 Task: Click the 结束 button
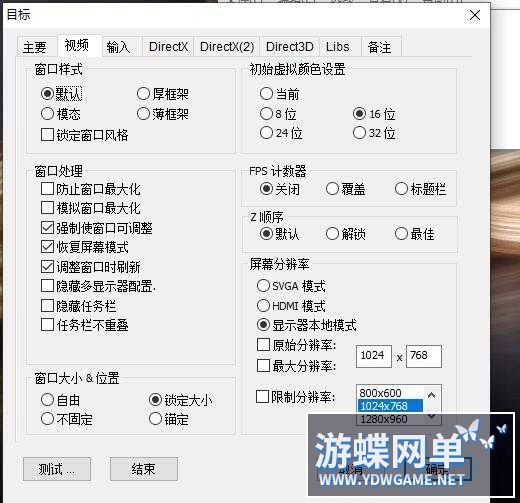(x=144, y=469)
